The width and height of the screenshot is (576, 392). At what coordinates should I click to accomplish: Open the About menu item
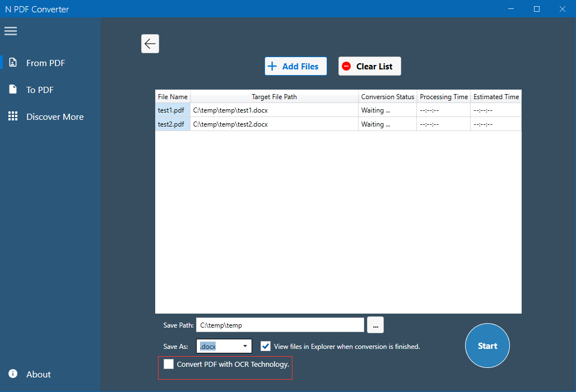(38, 374)
